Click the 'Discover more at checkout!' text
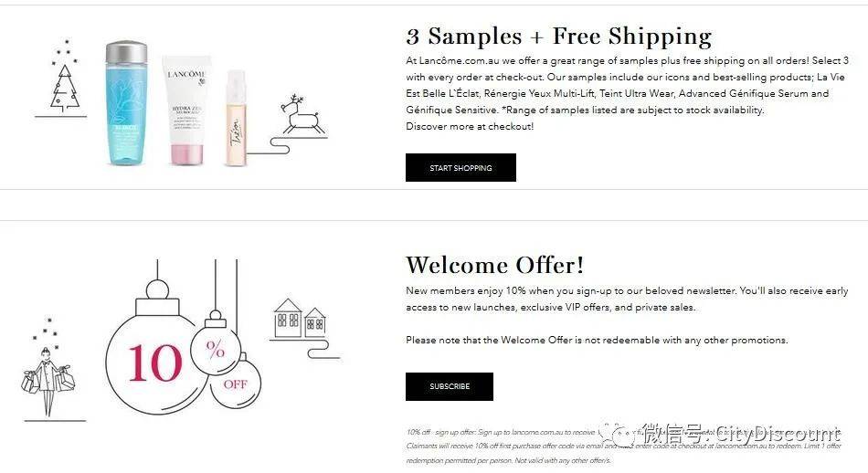The width and height of the screenshot is (868, 473). [470, 126]
